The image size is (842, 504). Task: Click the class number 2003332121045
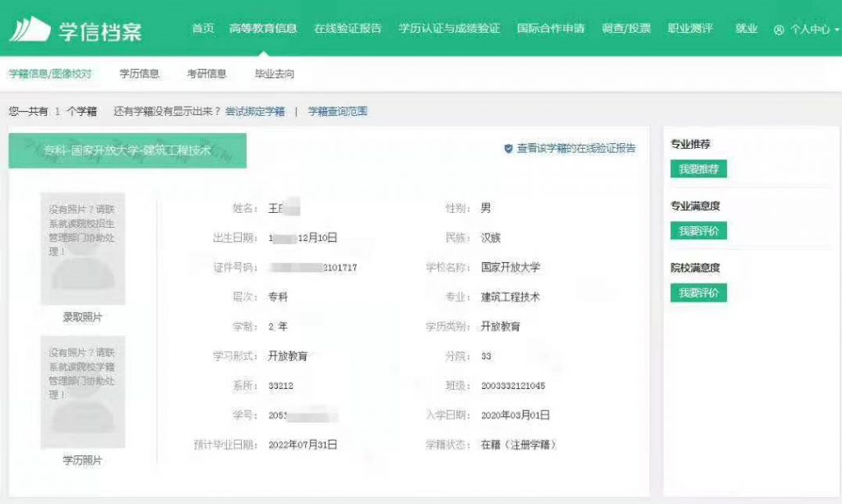point(513,386)
